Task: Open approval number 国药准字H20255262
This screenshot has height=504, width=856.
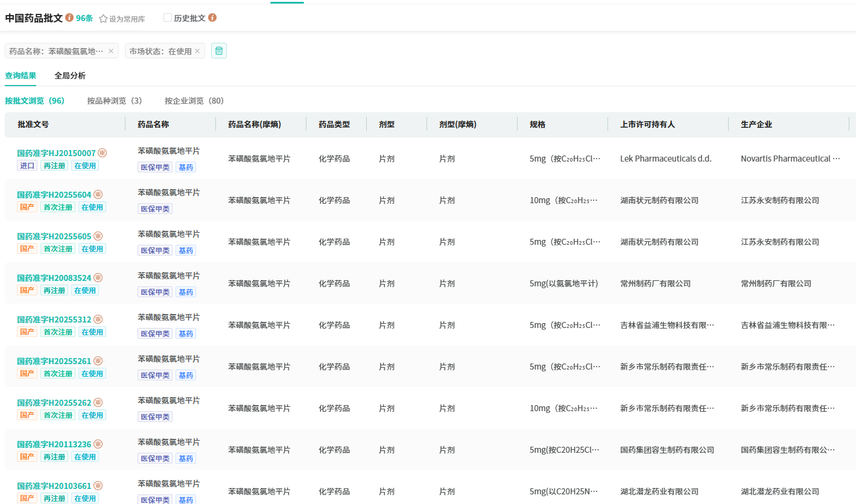Action: 54,403
